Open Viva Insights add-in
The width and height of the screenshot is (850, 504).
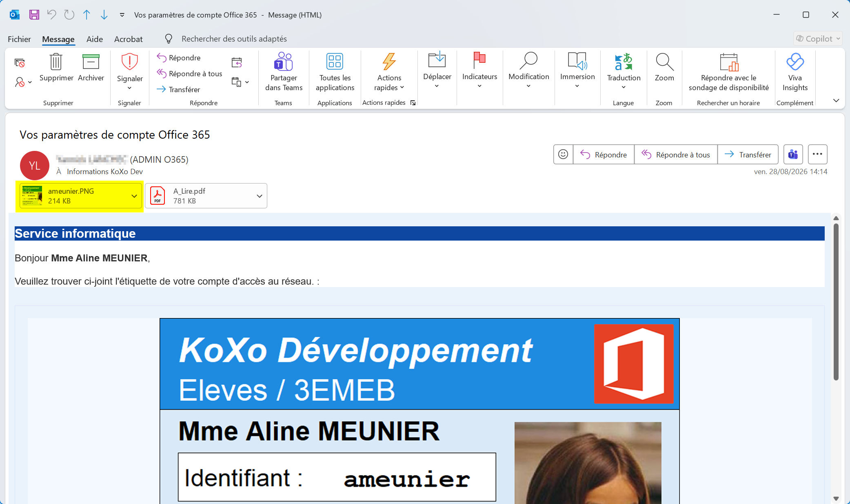[795, 72]
